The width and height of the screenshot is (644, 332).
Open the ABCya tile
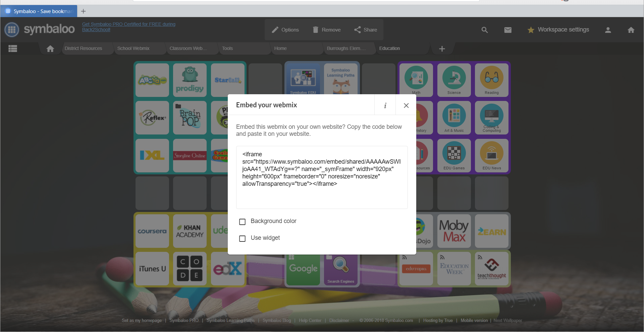coord(152,80)
